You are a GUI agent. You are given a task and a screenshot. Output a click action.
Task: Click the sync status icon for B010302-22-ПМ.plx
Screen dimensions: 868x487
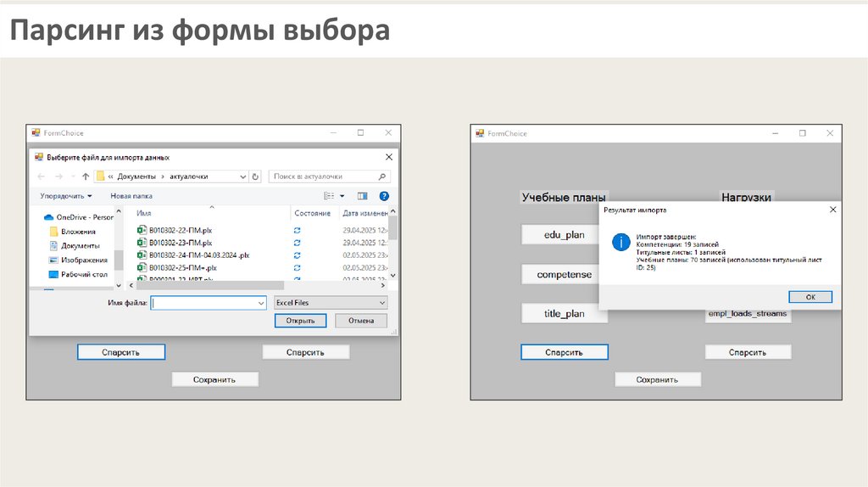pyautogui.click(x=298, y=230)
